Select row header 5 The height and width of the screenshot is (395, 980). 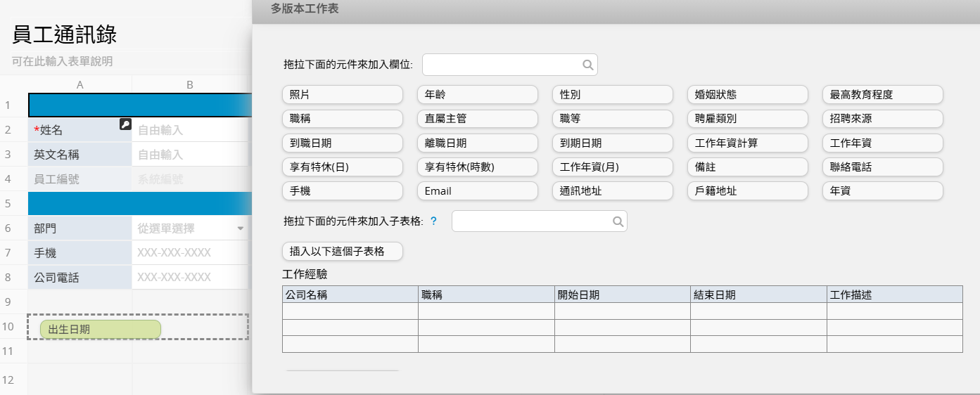pyautogui.click(x=8, y=204)
